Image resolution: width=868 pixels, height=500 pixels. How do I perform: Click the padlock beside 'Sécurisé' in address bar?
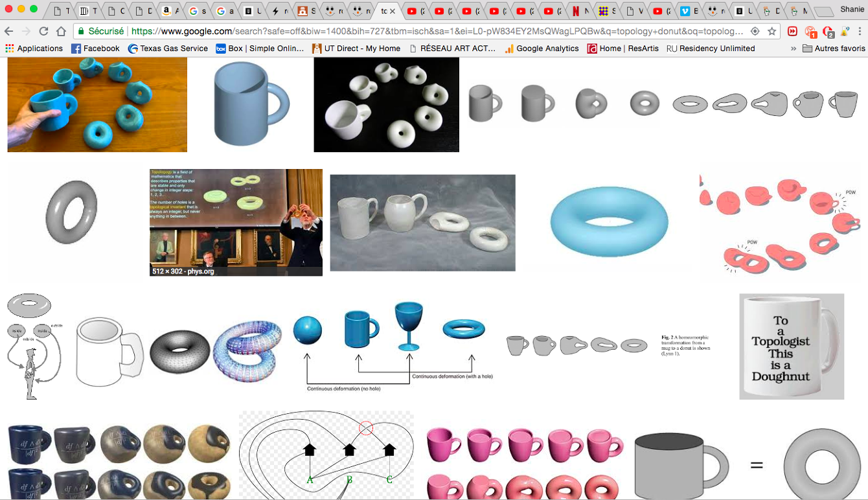pos(81,30)
